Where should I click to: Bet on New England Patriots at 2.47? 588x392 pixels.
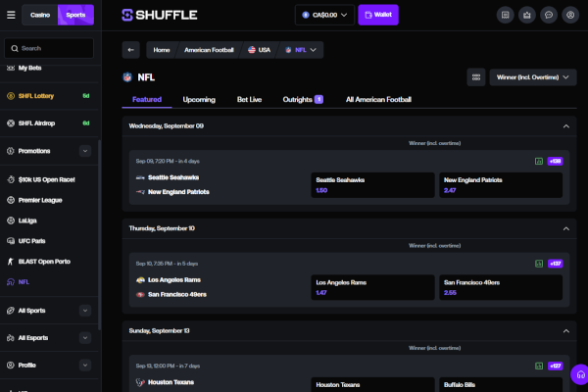501,185
